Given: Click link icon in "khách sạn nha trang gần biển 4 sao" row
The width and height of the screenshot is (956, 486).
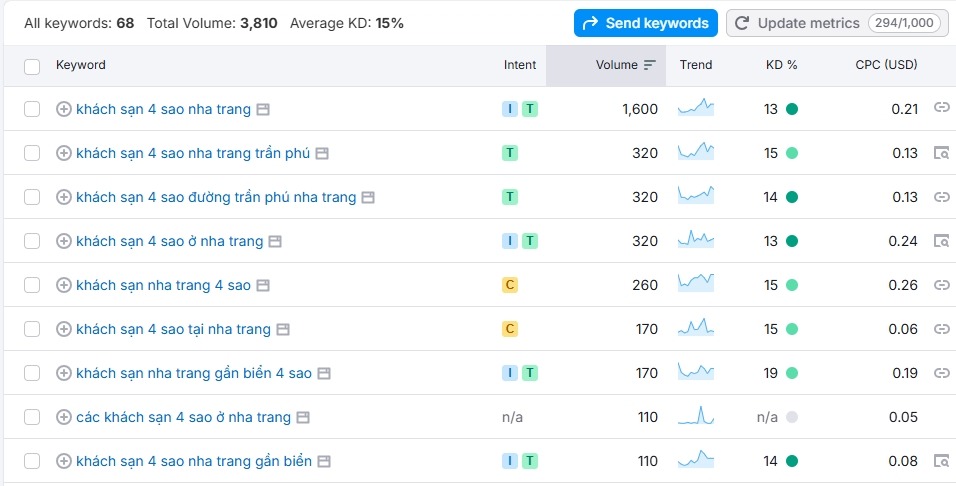Looking at the screenshot, I should 940,373.
